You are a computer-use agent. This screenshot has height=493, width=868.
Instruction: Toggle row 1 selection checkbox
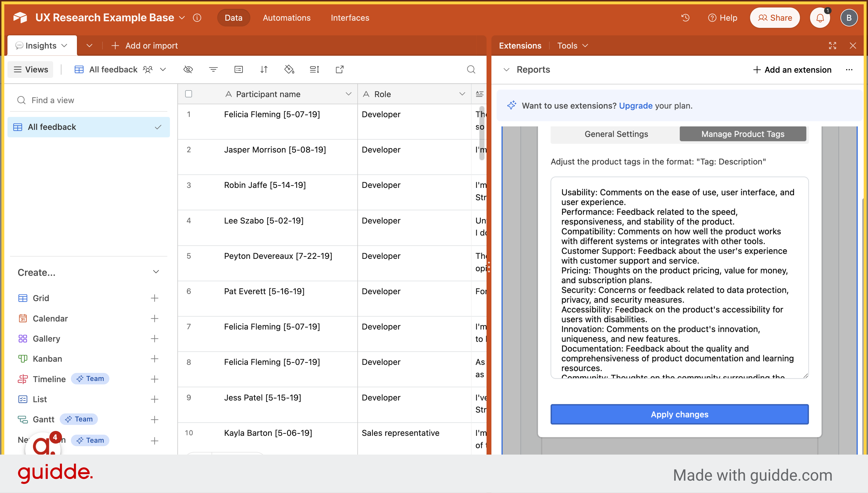189,115
